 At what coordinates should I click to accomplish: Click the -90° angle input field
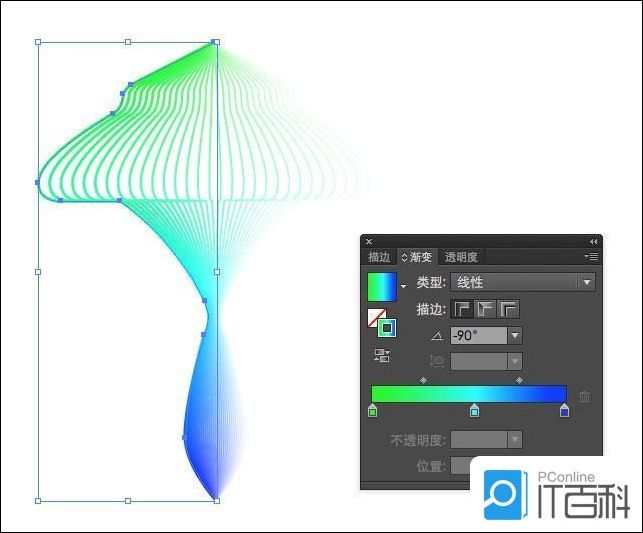click(479, 336)
